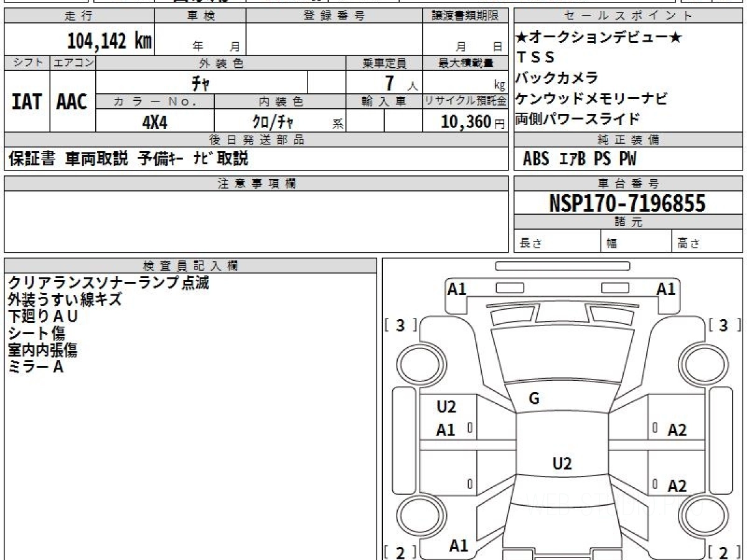747x560 pixels.
Task: Select the TSS sales point
Action: 535,57
